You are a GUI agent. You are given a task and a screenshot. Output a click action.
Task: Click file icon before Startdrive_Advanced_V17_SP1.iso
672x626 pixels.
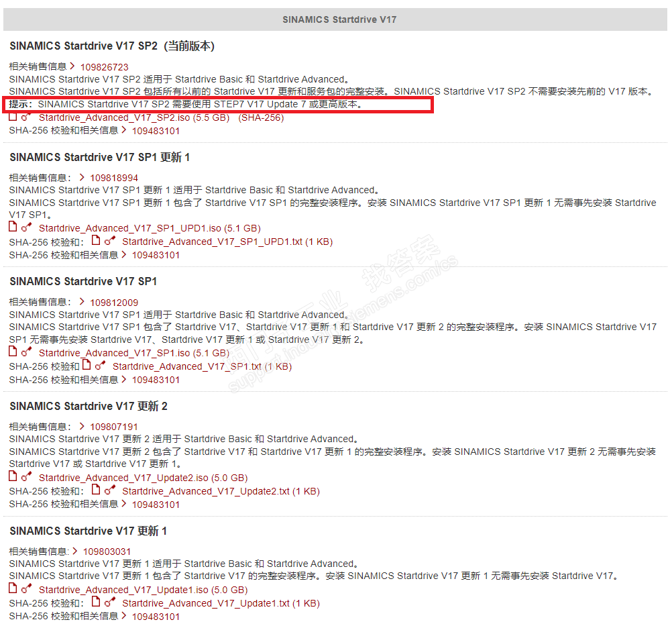coord(13,352)
